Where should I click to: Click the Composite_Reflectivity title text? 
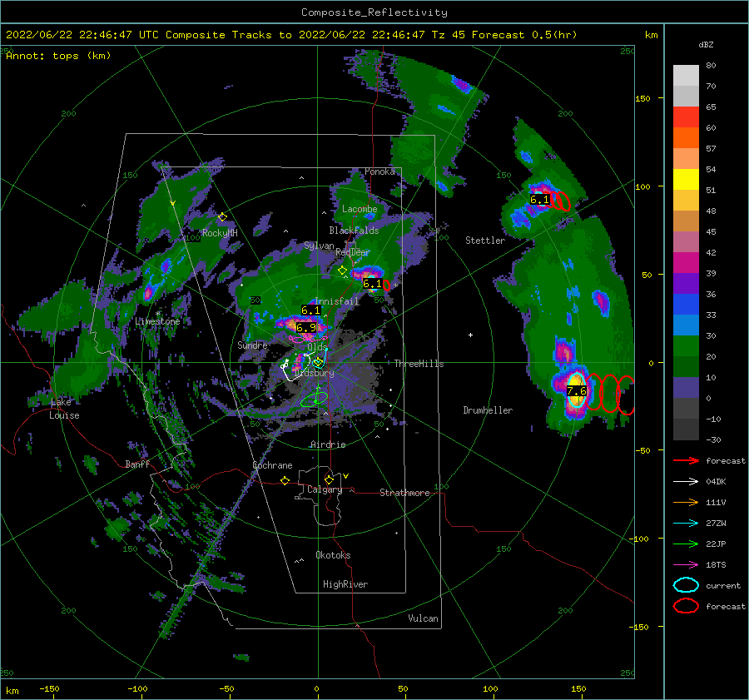(374, 12)
